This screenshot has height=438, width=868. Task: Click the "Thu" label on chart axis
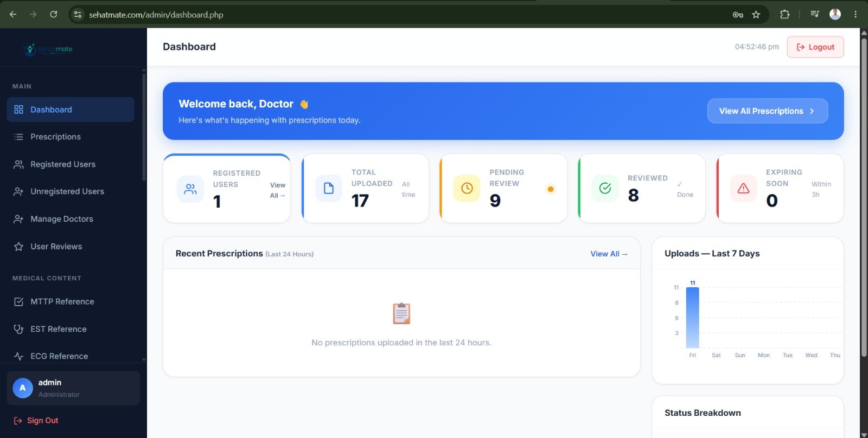tap(835, 355)
